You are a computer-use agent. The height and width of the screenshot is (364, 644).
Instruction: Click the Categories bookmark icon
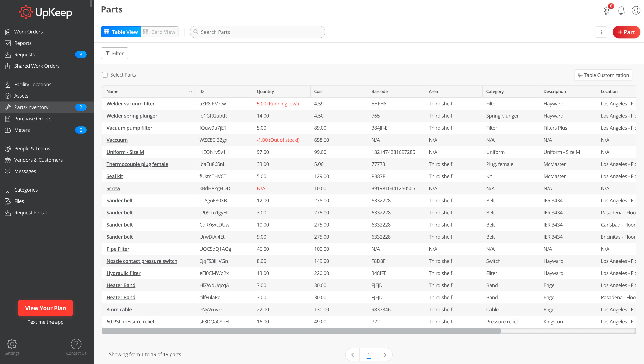coord(8,190)
